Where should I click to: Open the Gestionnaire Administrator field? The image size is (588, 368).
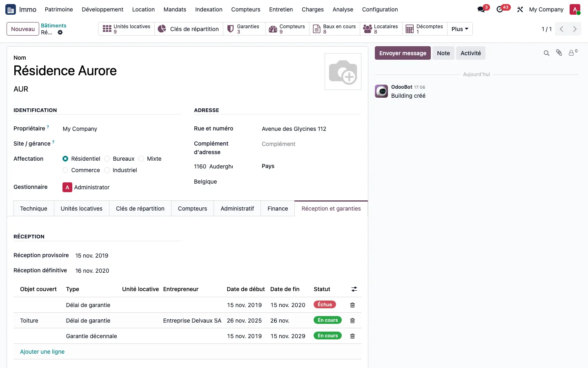coord(121,187)
